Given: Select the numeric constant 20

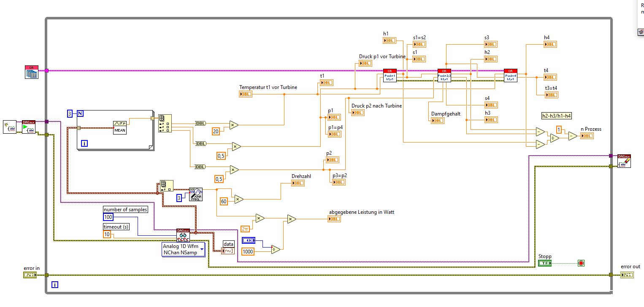Looking at the screenshot, I should pos(216,132).
